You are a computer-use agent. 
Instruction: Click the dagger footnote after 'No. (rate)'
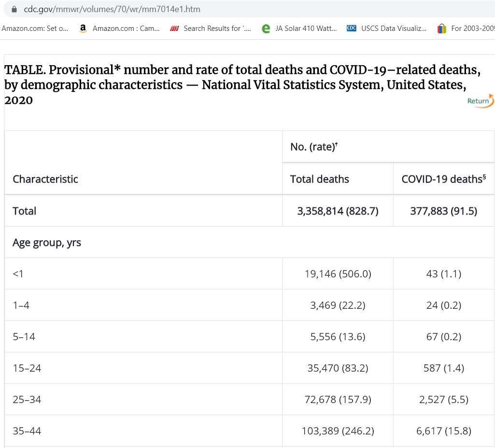[336, 145]
